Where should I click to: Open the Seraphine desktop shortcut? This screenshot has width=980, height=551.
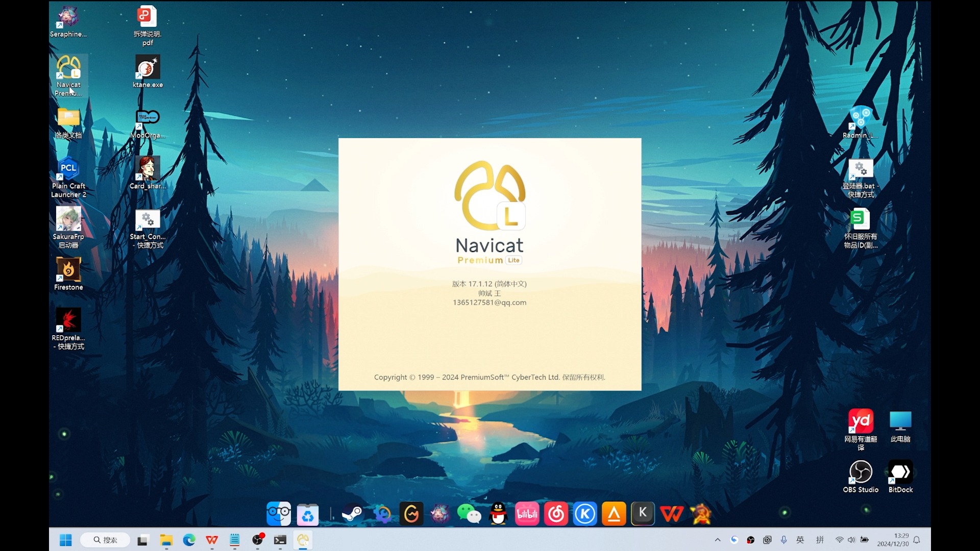(68, 21)
